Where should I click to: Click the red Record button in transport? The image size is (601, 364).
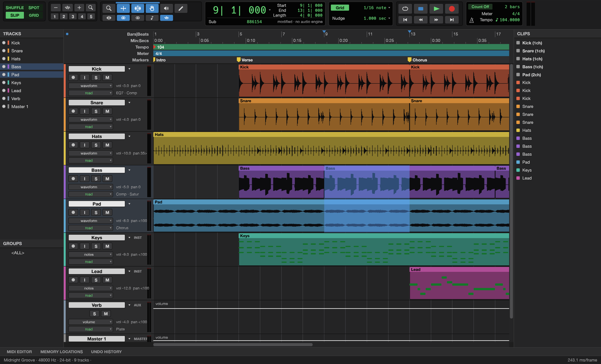452,9
